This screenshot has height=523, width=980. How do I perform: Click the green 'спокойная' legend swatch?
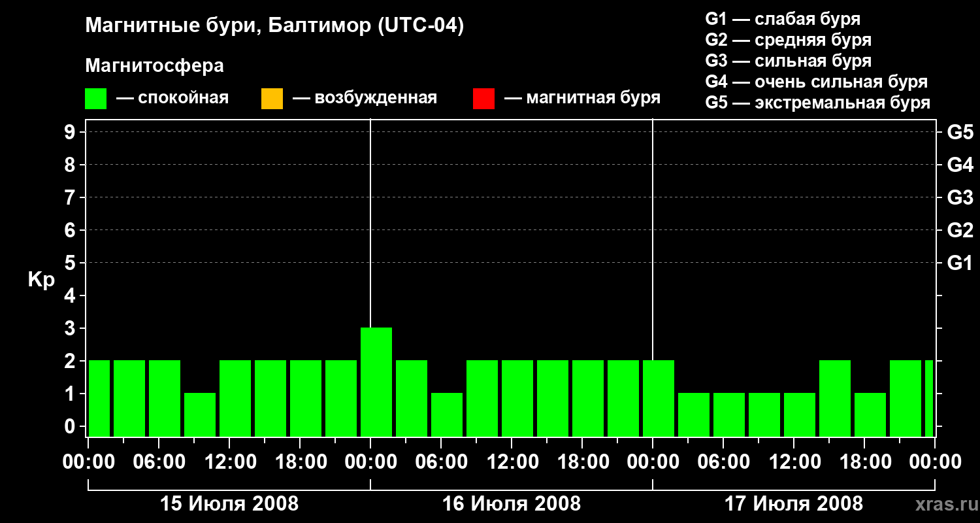(96, 99)
